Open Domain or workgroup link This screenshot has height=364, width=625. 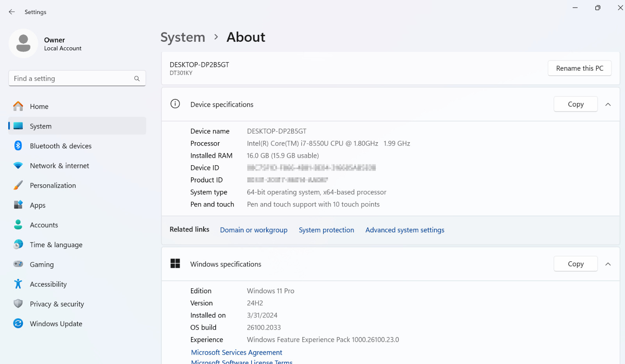[254, 230]
